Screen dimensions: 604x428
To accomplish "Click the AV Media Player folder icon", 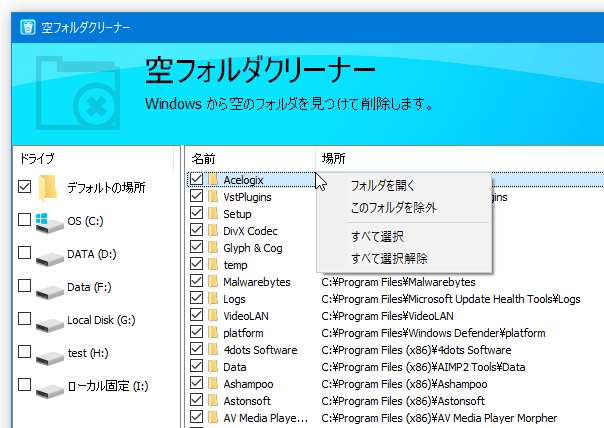I will [213, 417].
